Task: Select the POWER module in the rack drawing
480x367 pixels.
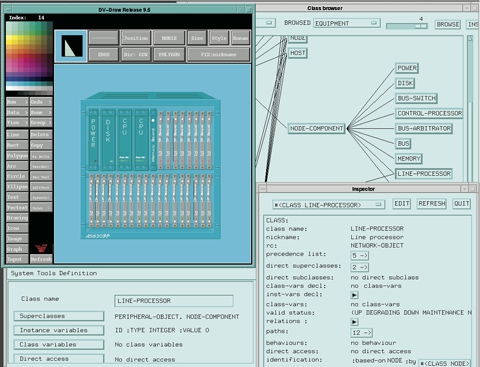Action: [x=93, y=139]
